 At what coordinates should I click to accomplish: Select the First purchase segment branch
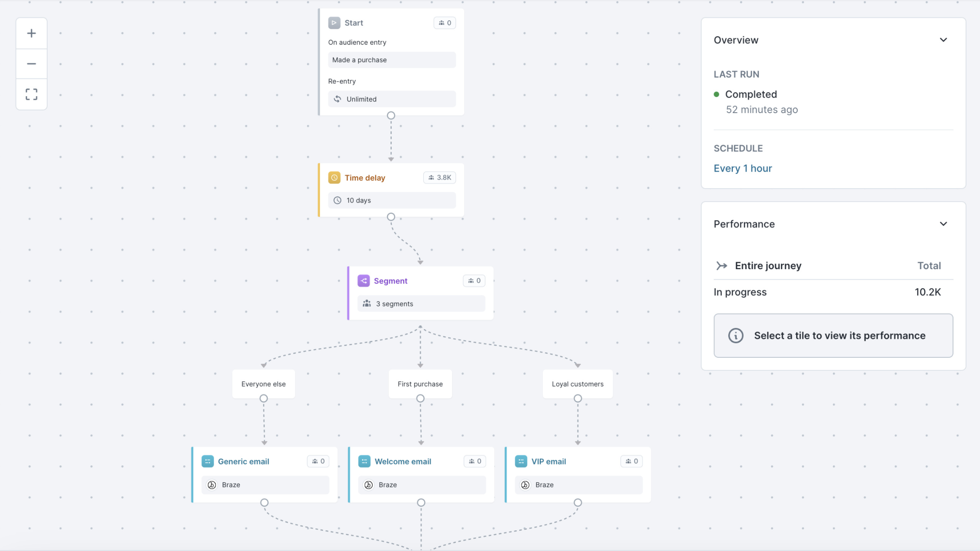point(420,383)
